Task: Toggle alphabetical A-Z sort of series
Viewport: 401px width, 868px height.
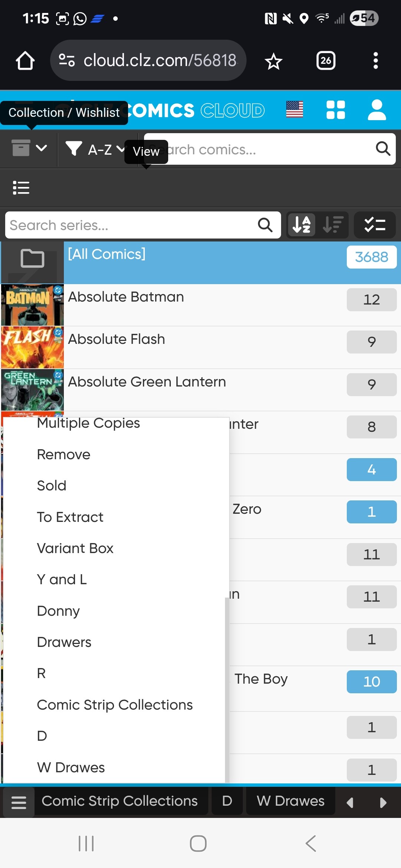Action: [x=301, y=225]
